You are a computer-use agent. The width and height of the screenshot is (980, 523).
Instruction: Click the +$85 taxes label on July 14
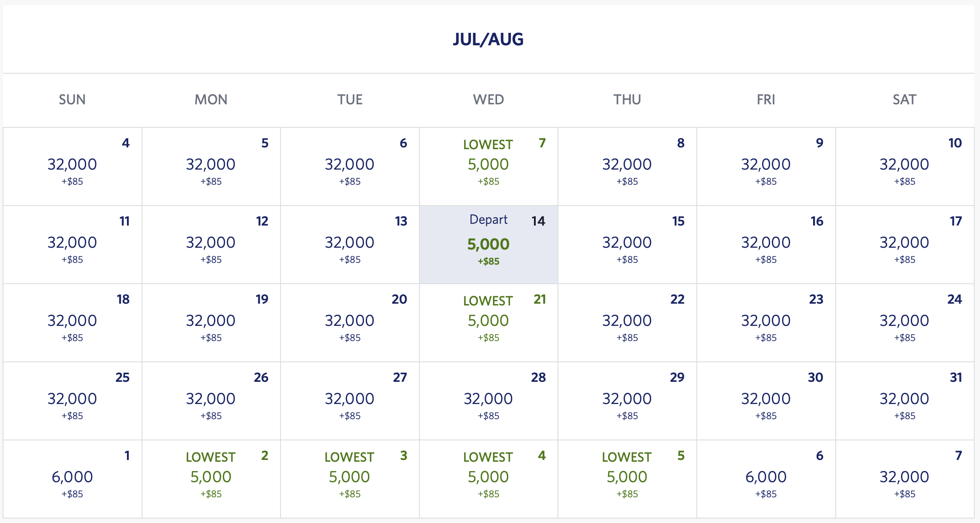[x=488, y=261]
